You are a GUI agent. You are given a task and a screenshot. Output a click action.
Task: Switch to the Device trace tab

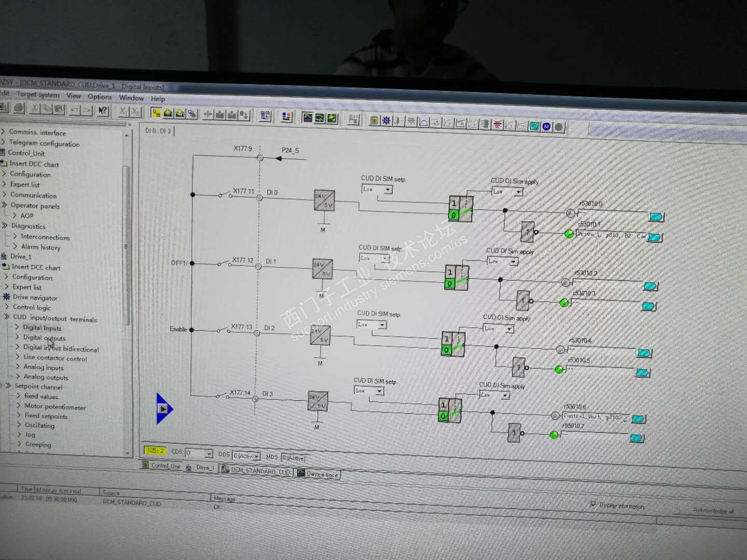point(317,474)
